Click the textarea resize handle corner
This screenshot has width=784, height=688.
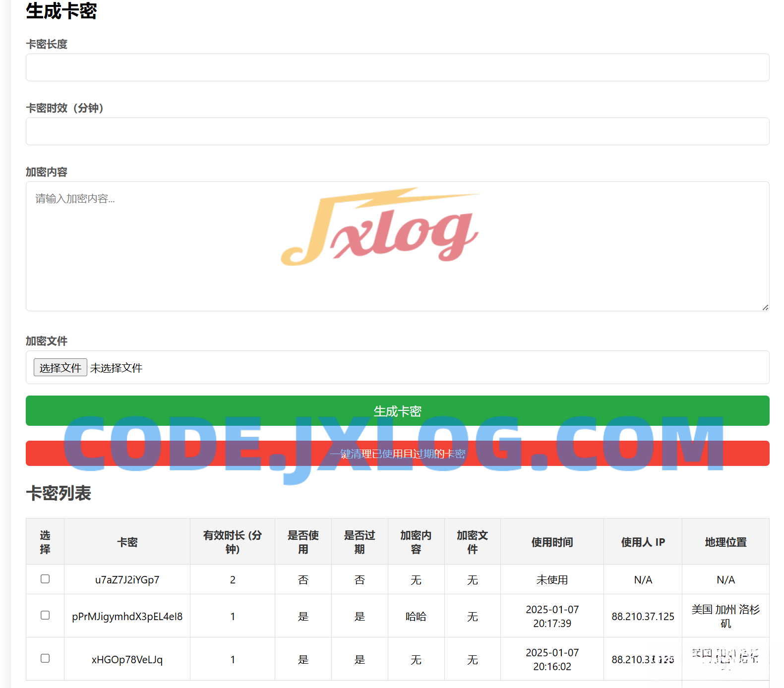pos(765,307)
